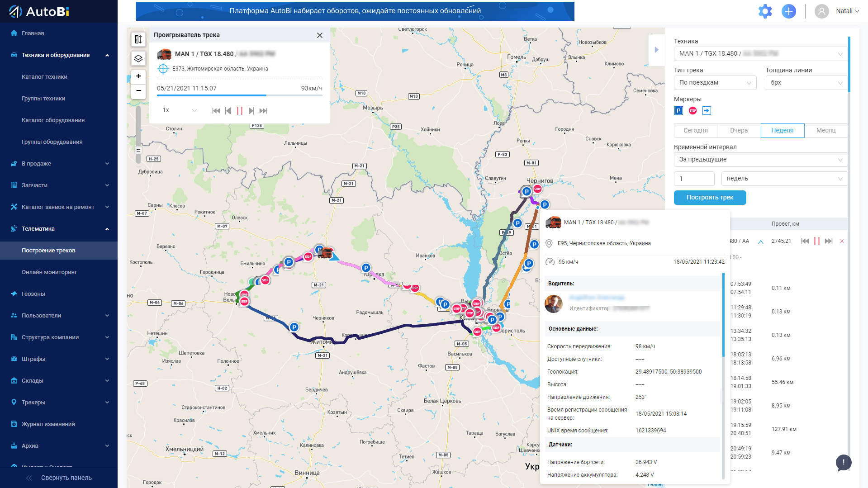The image size is (868, 488).
Task: Open the map layers selector
Action: pos(138,58)
